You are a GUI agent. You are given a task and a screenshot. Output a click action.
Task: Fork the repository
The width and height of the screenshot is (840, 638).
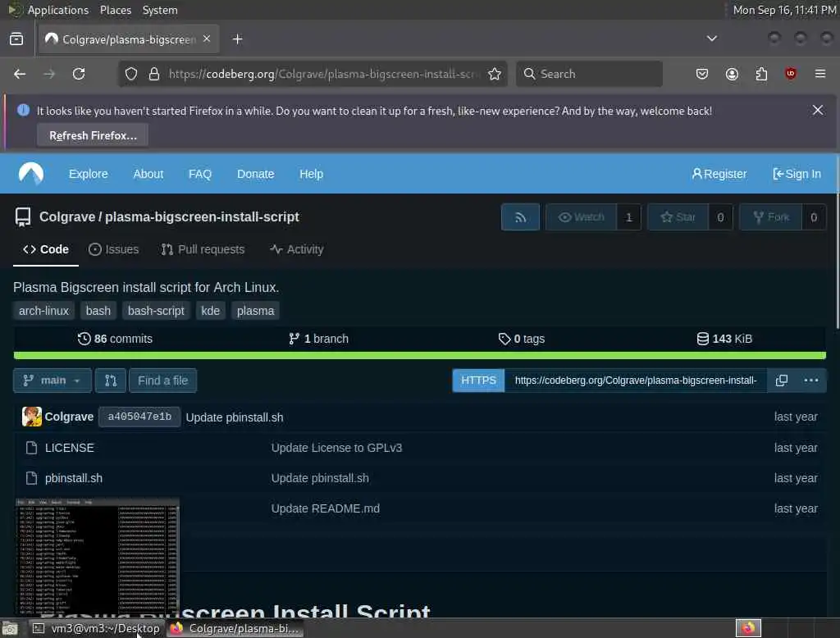pos(771,217)
